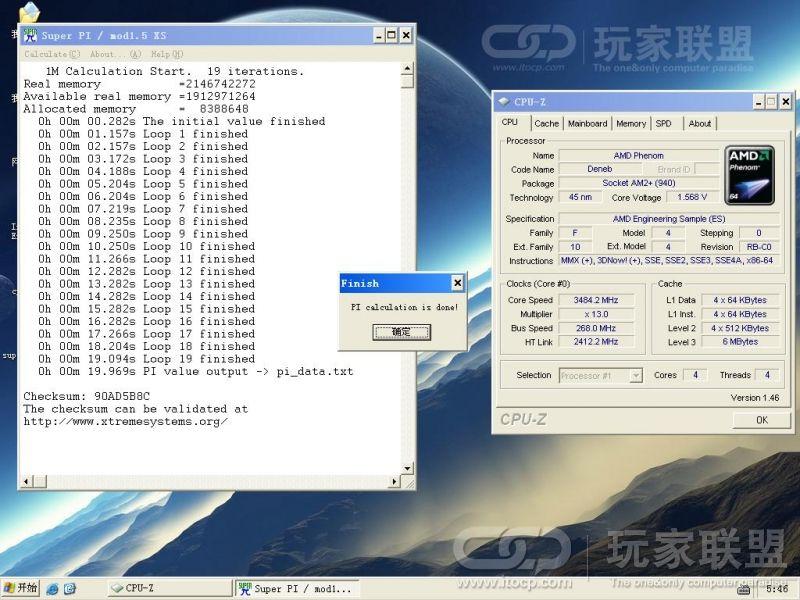Switch to the Cache tab in CPU-Z
The width and height of the screenshot is (800, 600).
click(x=546, y=123)
